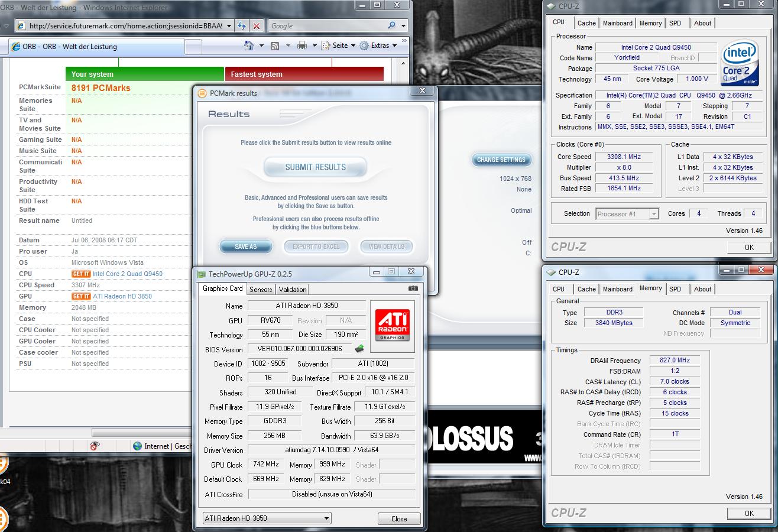Viewport: 778px width, 532px height.
Task: Expand the IE toolbar overflow chevron
Action: tap(404, 41)
